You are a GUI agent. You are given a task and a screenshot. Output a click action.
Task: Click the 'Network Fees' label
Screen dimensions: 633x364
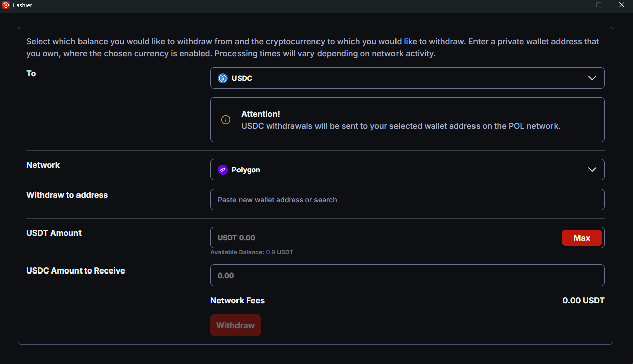[x=238, y=301]
